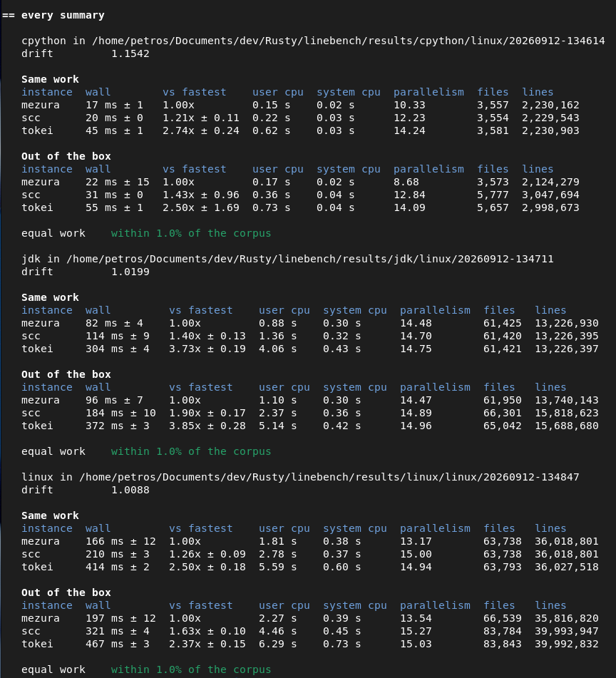Click wall time '22 ms ± 15'

[118, 182]
